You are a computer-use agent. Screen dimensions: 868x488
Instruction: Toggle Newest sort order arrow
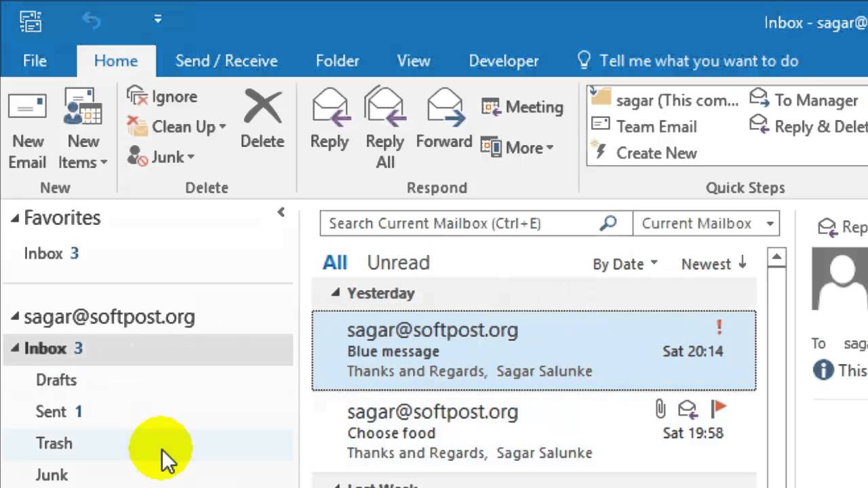742,263
